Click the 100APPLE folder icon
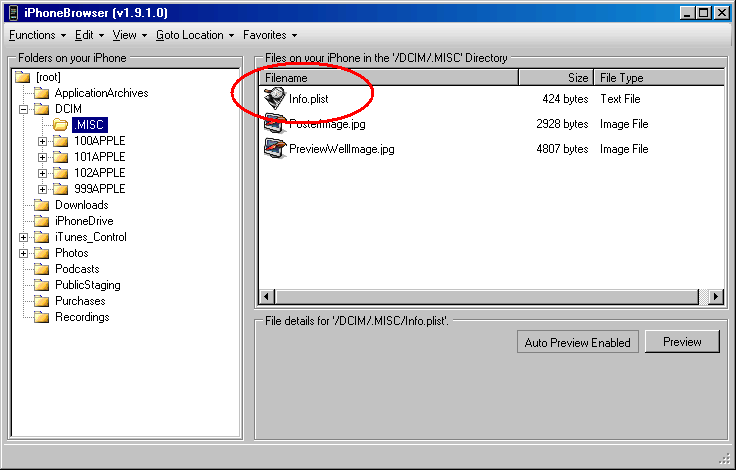This screenshot has width=736, height=470. 61,141
